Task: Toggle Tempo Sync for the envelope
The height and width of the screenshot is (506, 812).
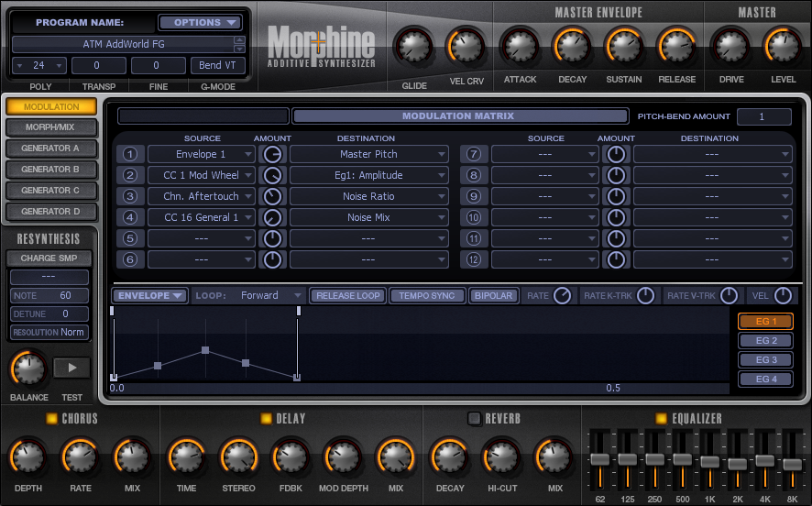Action: (427, 296)
